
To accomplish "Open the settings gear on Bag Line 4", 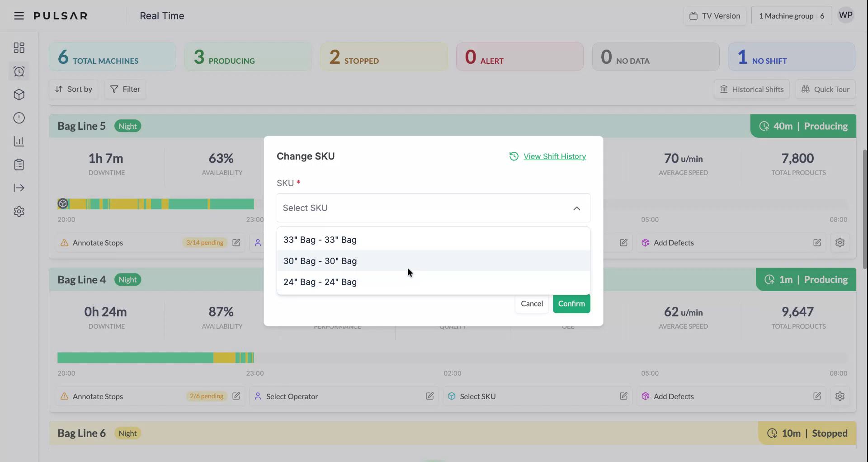I will (x=840, y=396).
